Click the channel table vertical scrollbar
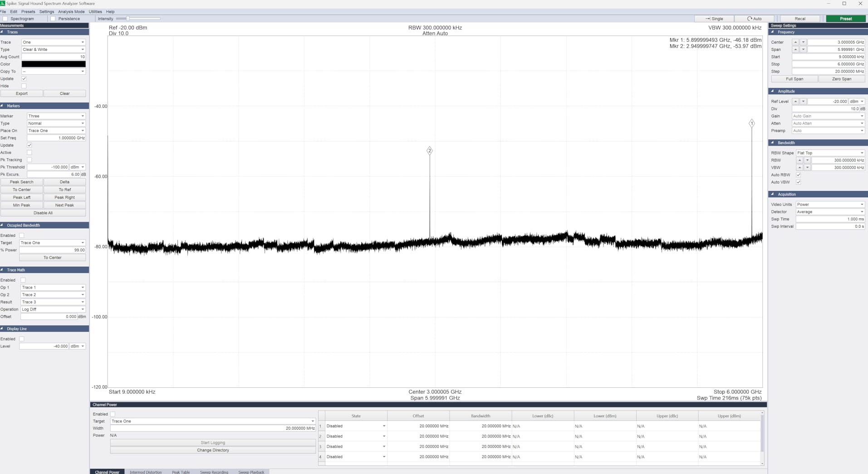The height and width of the screenshot is (474, 868). tap(762, 438)
